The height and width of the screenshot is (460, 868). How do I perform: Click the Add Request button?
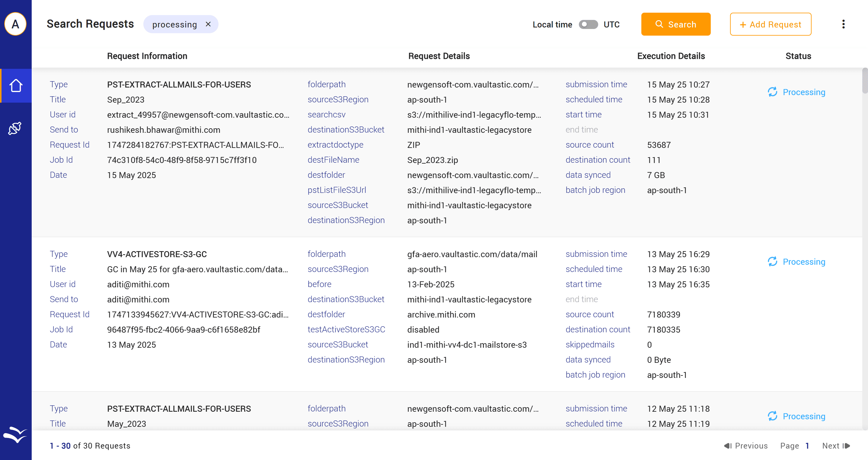pyautogui.click(x=770, y=24)
